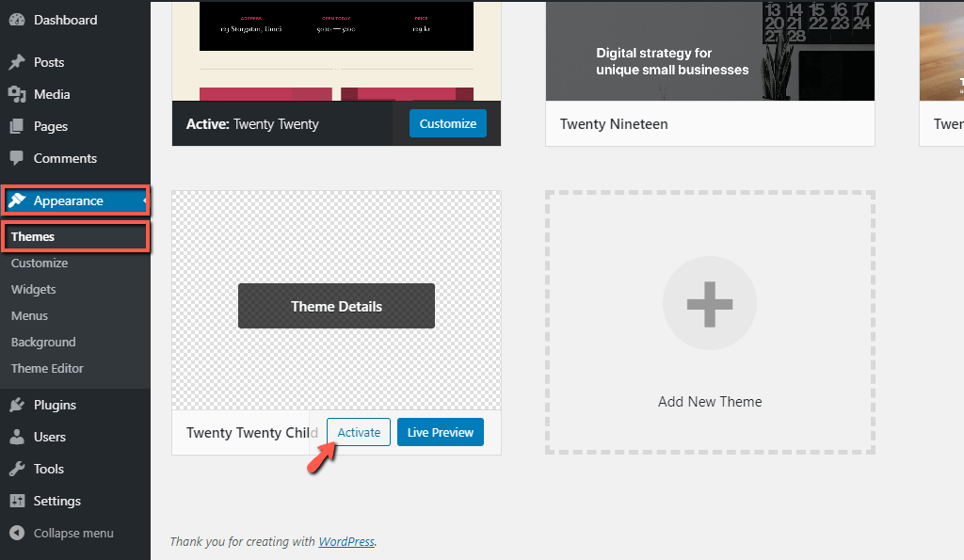Customize the active Twenty Twenty theme
964x560 pixels.
click(447, 123)
